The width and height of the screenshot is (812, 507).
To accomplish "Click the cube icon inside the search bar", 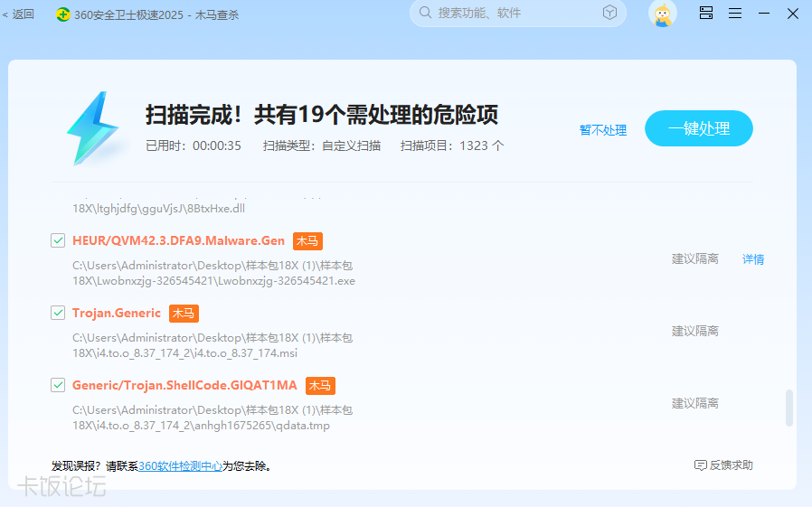I will pyautogui.click(x=610, y=13).
